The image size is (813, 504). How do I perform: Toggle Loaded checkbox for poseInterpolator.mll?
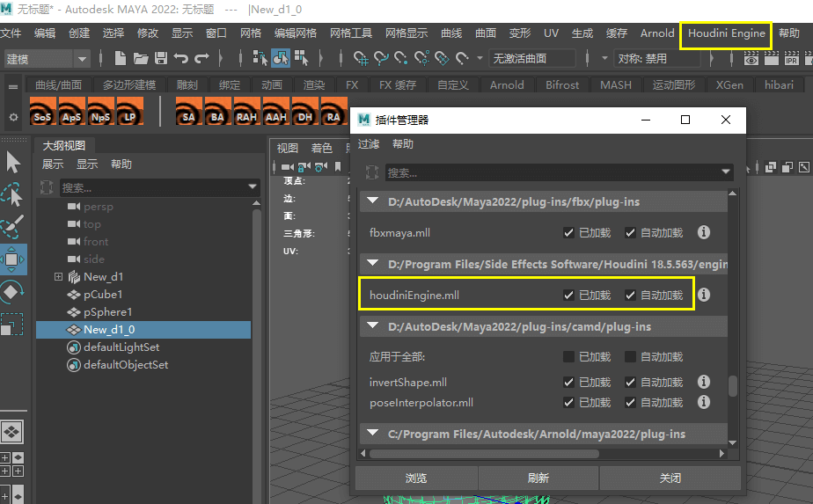click(x=568, y=402)
